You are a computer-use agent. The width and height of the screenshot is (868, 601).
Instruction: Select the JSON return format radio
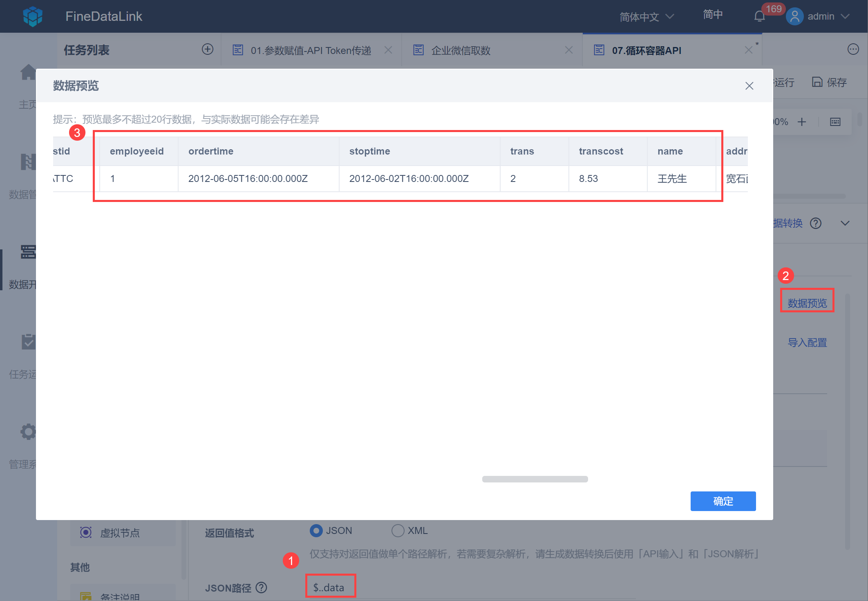[316, 531]
